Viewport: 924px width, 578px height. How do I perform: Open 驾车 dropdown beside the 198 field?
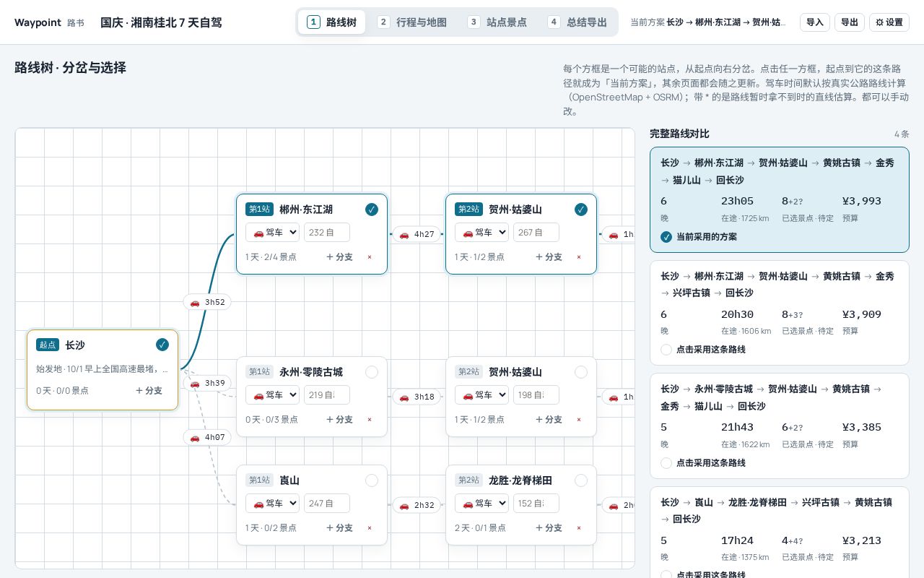(481, 395)
